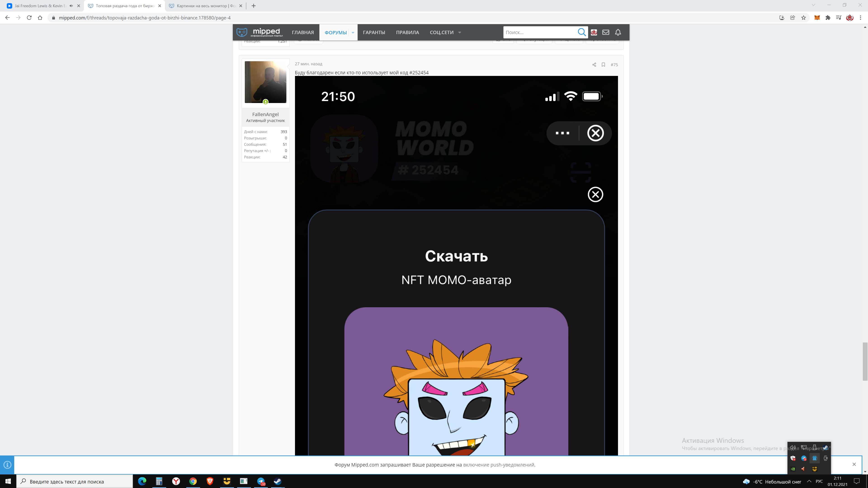This screenshot has width=868, height=488.
Task: Share this page from the address bar
Action: pyautogui.click(x=793, y=18)
